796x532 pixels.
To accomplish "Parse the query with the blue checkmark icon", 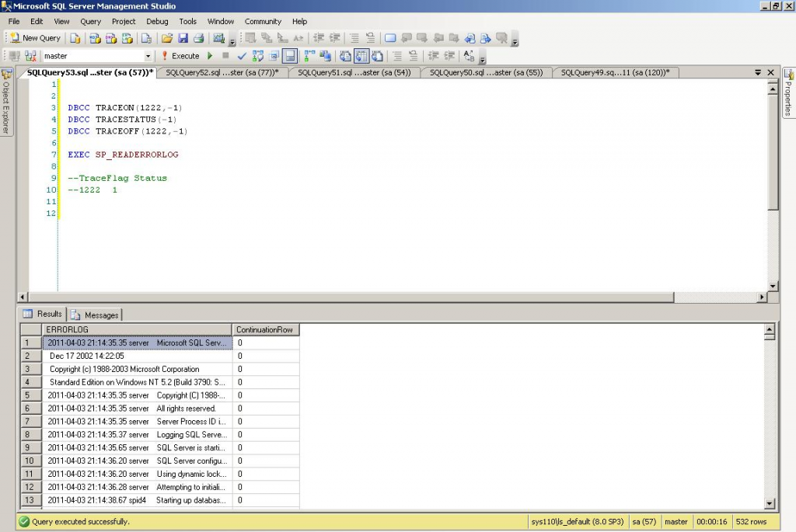I will (241, 55).
